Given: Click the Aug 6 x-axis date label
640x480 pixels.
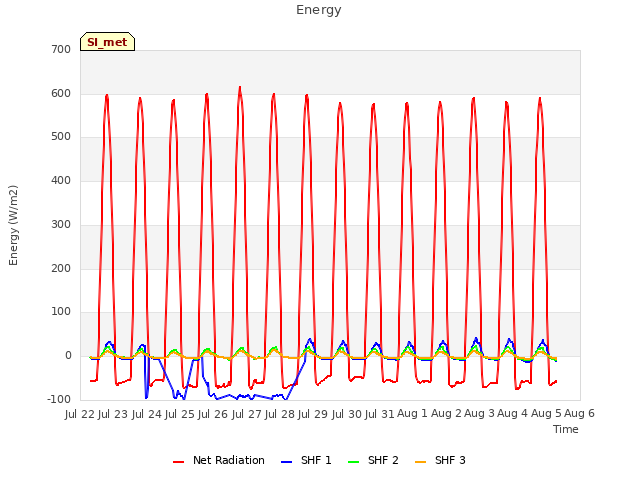Looking at the screenshot, I should coord(579,413).
